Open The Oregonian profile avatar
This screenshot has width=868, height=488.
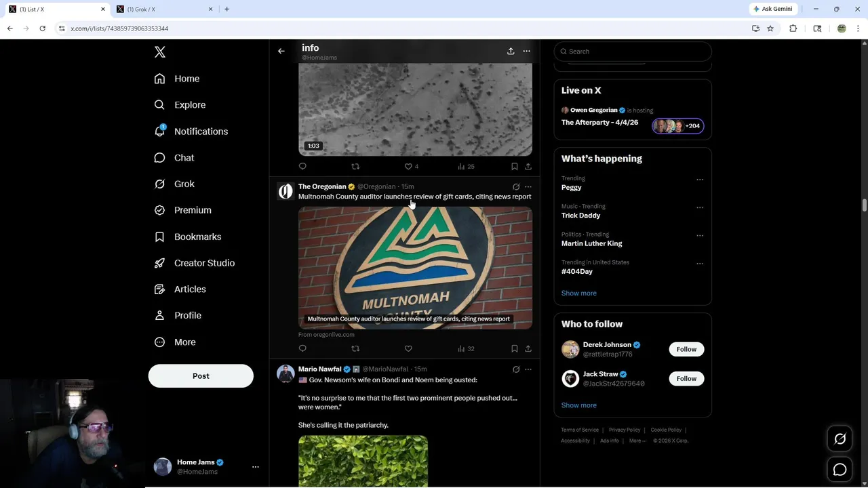point(285,192)
